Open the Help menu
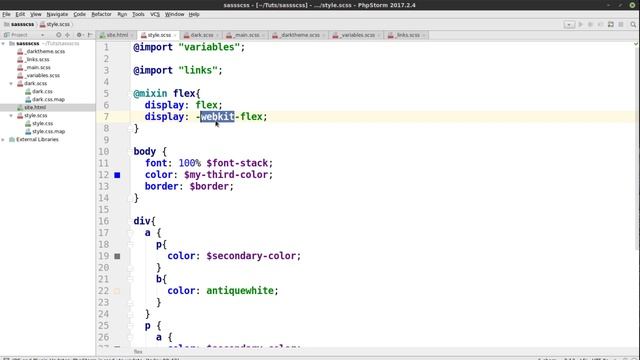 tap(194, 14)
